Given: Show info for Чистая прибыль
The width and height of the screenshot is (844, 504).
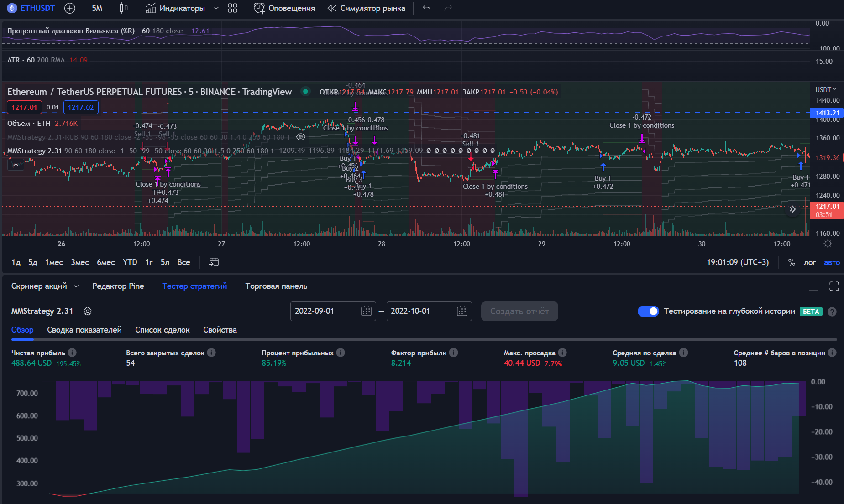Looking at the screenshot, I should [x=72, y=353].
